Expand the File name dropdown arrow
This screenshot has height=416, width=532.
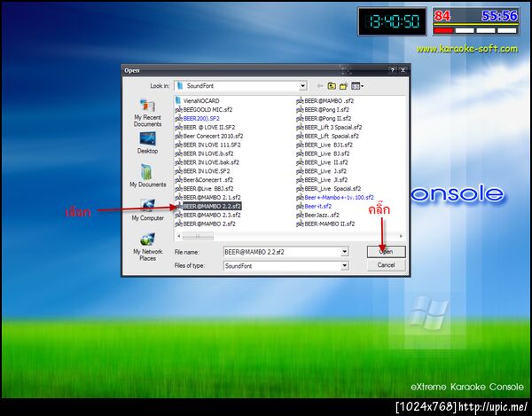(x=344, y=252)
